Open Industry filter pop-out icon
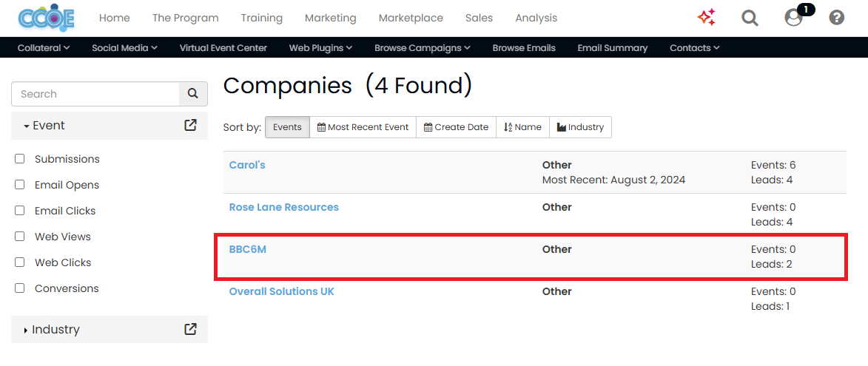Image resolution: width=868 pixels, height=366 pixels. [190, 329]
